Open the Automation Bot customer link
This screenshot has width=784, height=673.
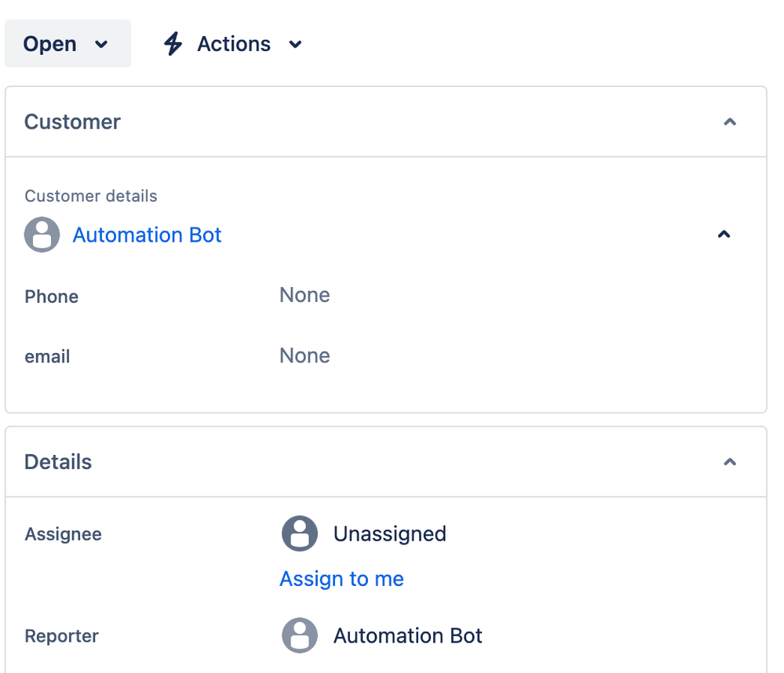tap(147, 235)
